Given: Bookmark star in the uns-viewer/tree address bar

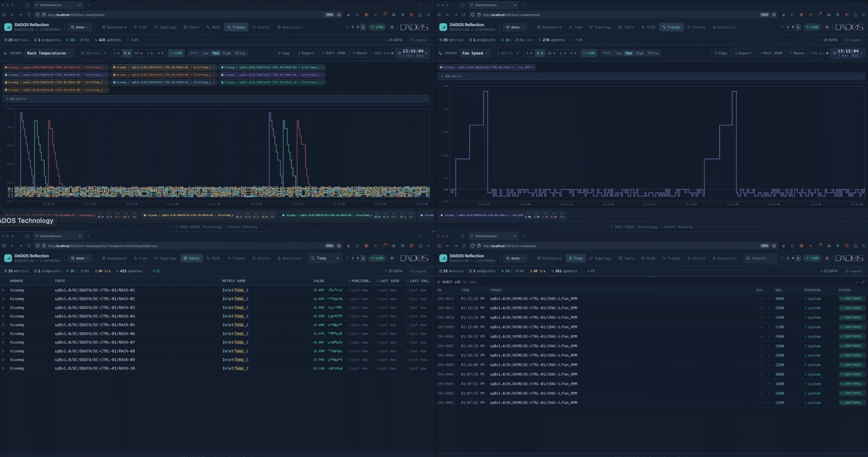Looking at the screenshot, I should (x=774, y=246).
